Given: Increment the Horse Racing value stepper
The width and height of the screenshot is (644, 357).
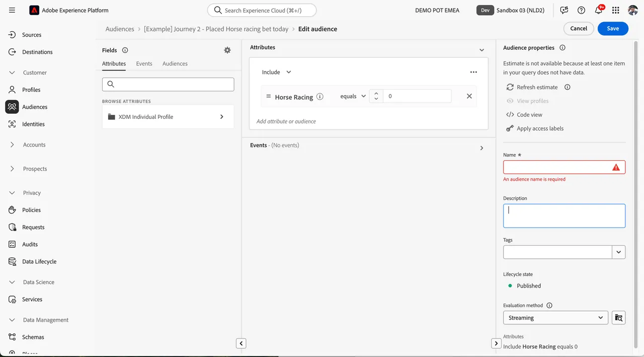Looking at the screenshot, I should tap(376, 93).
